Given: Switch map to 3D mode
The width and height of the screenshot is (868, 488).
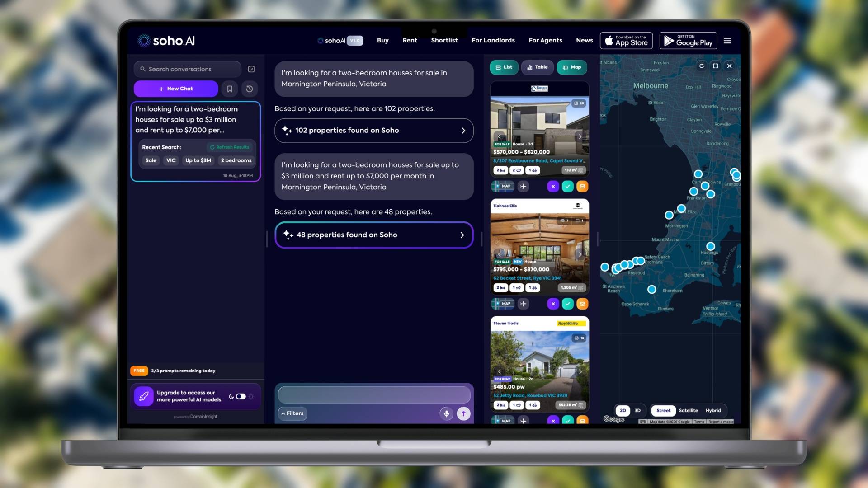Looking at the screenshot, I should (x=637, y=411).
